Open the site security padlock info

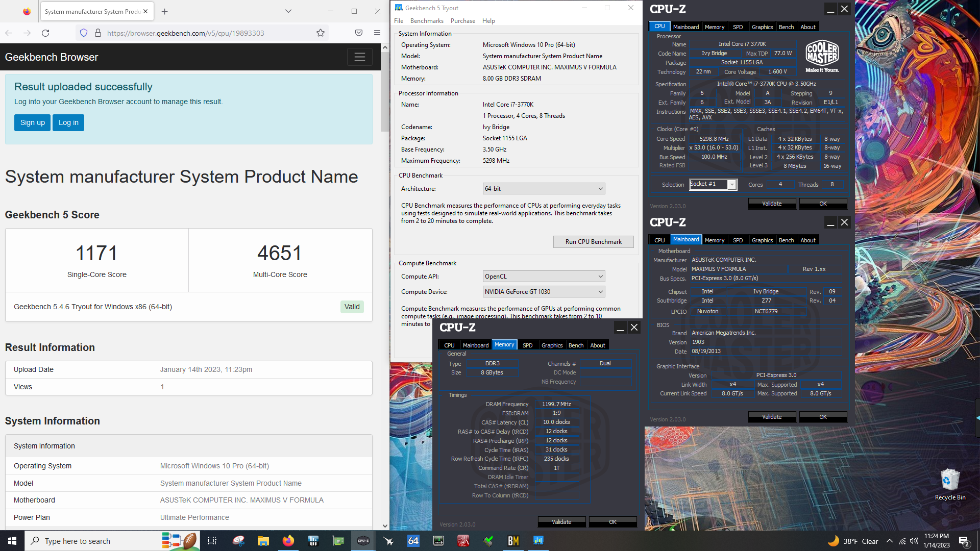click(x=98, y=33)
